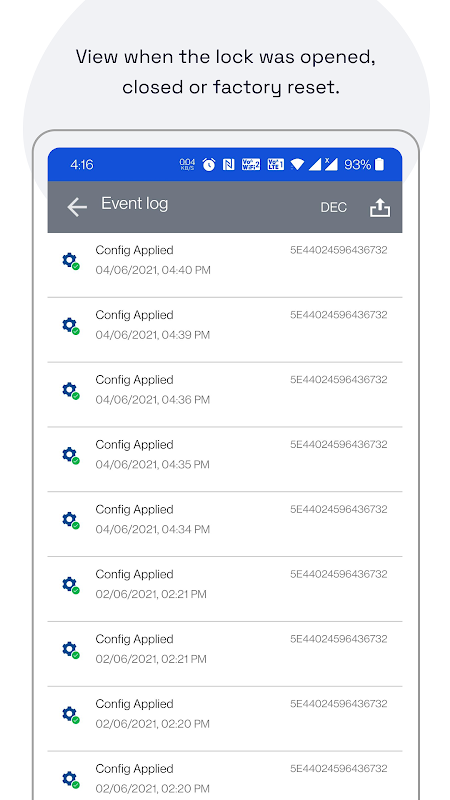Tap Config Applied label above 04:40 PM

[134, 251]
